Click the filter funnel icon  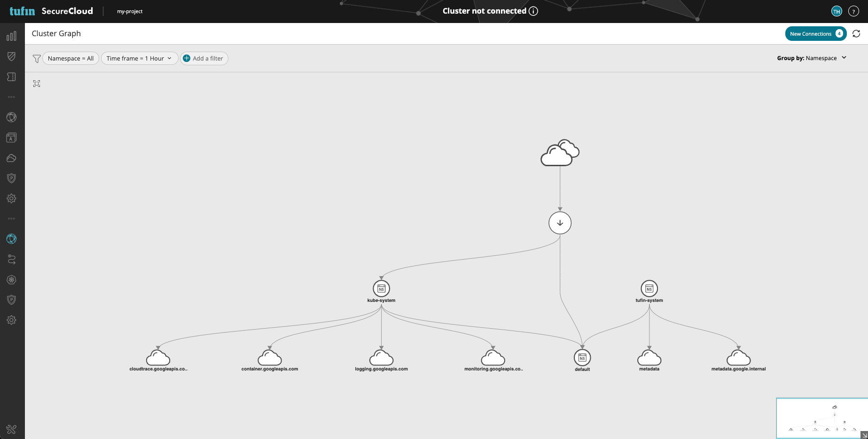point(37,59)
